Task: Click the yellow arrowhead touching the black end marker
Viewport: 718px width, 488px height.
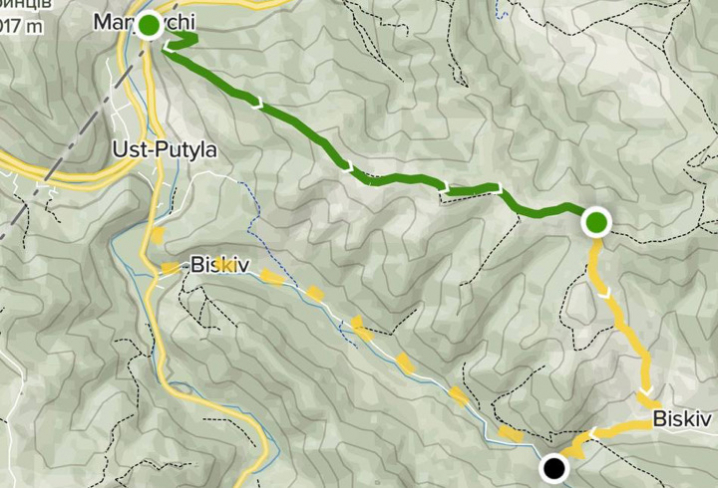Action: pos(577,454)
